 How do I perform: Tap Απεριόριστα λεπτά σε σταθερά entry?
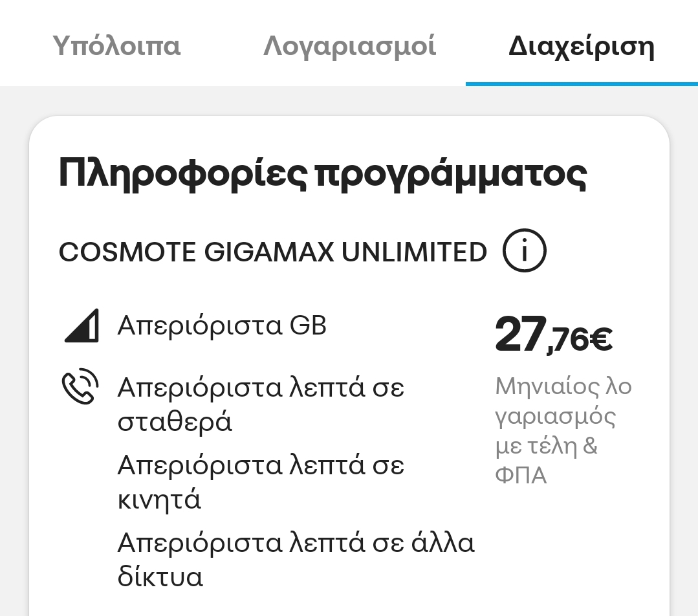click(261, 404)
